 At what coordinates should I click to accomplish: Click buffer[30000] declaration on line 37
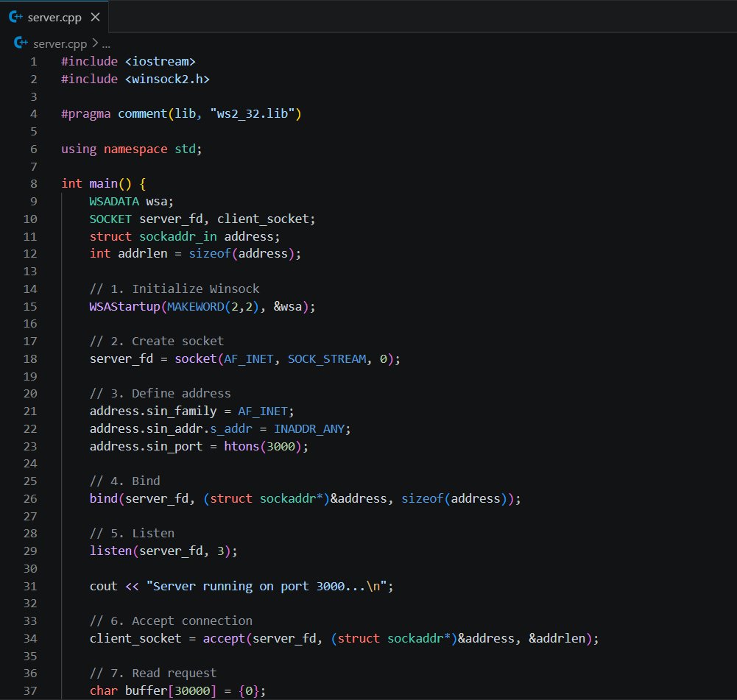[x=171, y=691]
